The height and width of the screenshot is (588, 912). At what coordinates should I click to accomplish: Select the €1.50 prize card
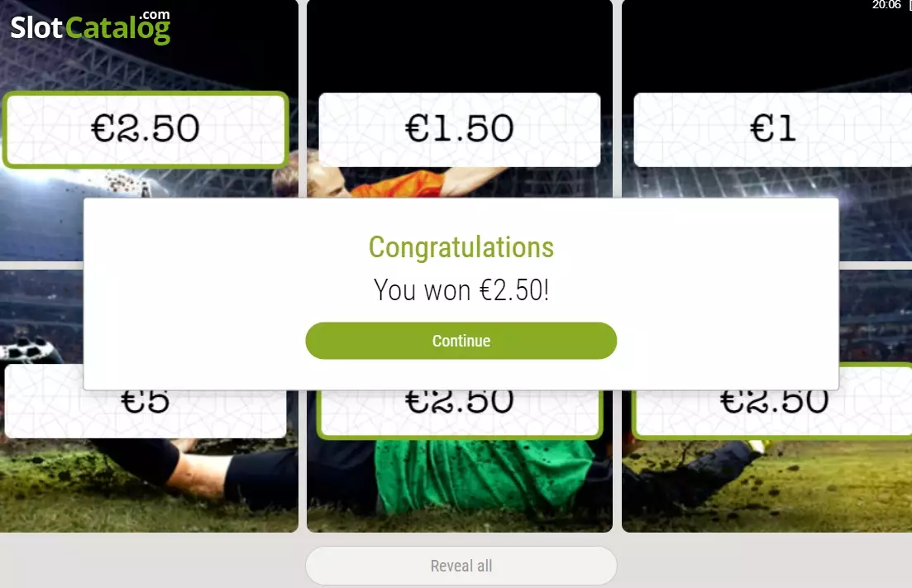pos(460,130)
